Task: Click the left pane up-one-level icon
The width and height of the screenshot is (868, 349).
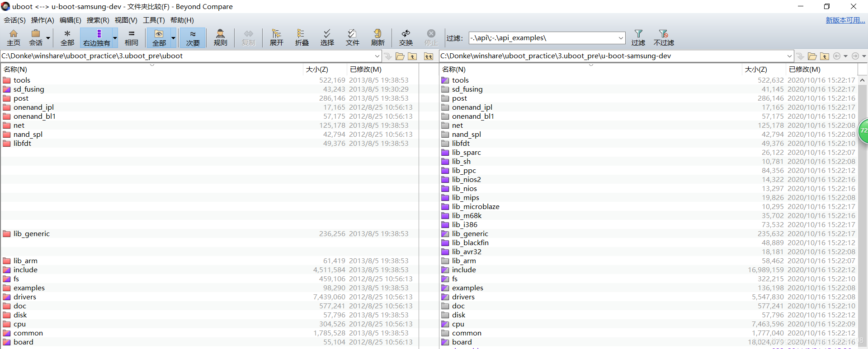Action: 412,56
